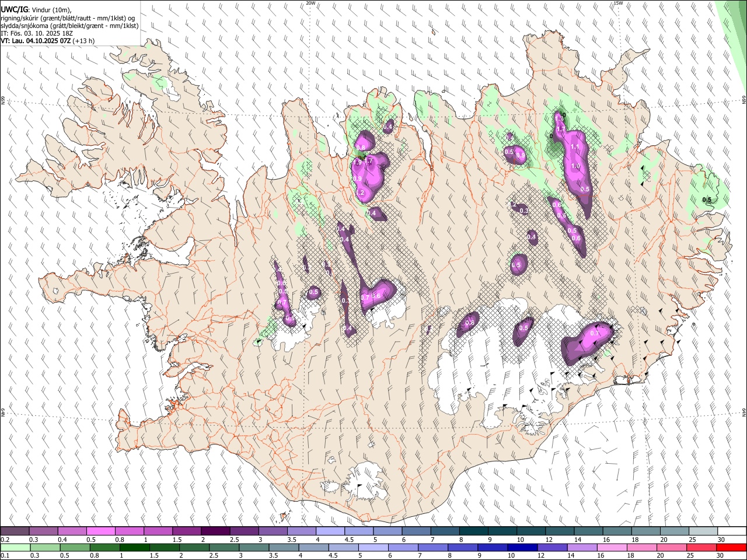747x560 pixels.
Task: Click the 64N latitude label on right edge
Action: (744, 412)
